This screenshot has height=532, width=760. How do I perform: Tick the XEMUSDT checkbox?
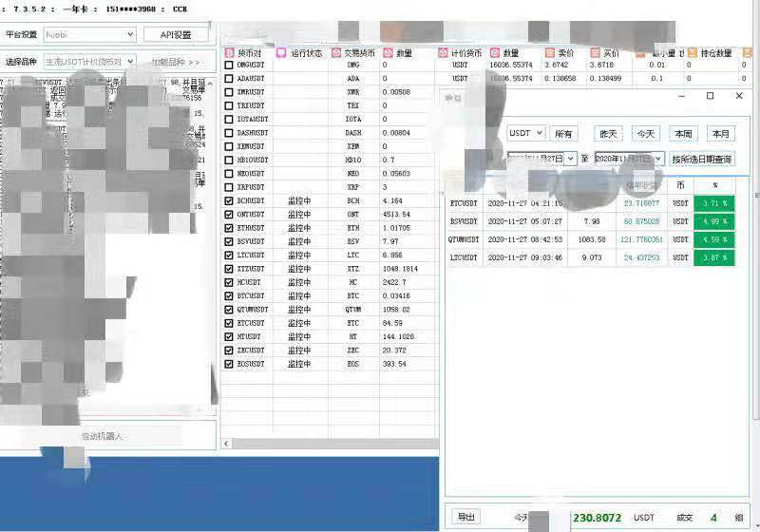229,146
